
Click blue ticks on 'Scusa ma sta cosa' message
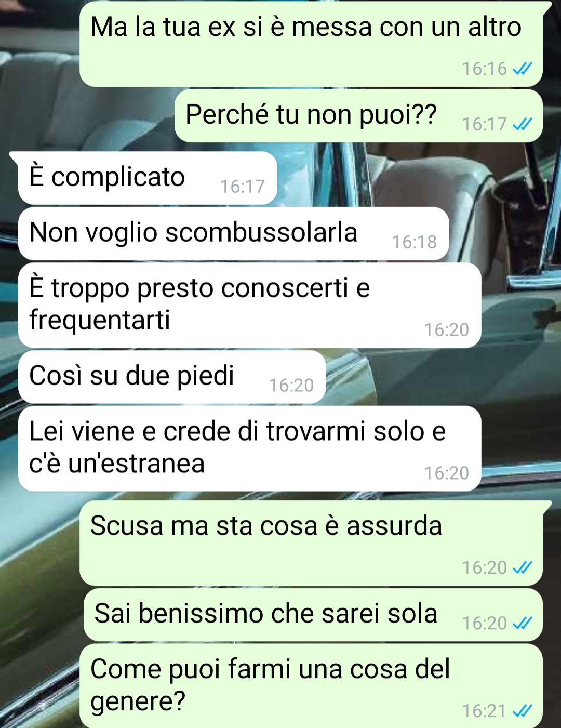(x=522, y=567)
